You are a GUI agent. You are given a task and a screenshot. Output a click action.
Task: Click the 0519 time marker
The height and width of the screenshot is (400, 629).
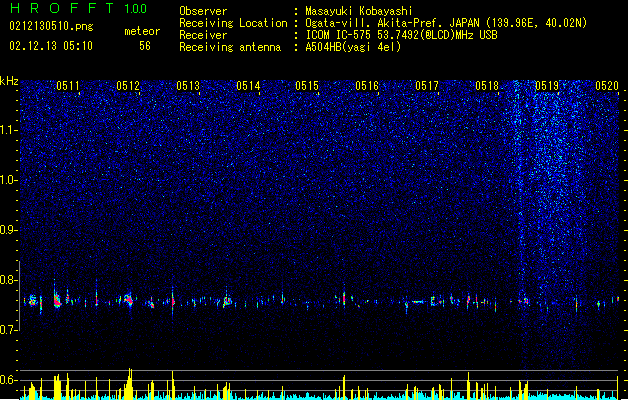(x=547, y=86)
